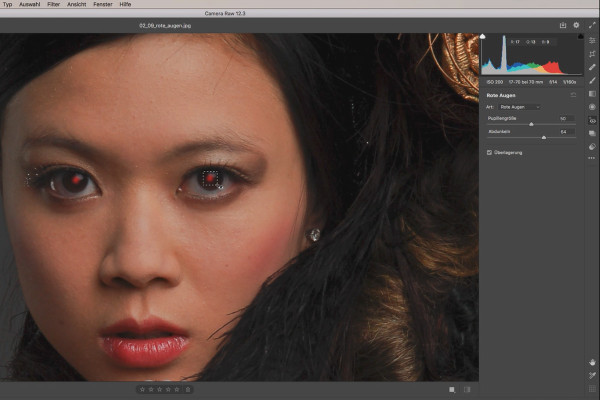Set rating to one star
The width and height of the screenshot is (600, 400).
point(142,389)
